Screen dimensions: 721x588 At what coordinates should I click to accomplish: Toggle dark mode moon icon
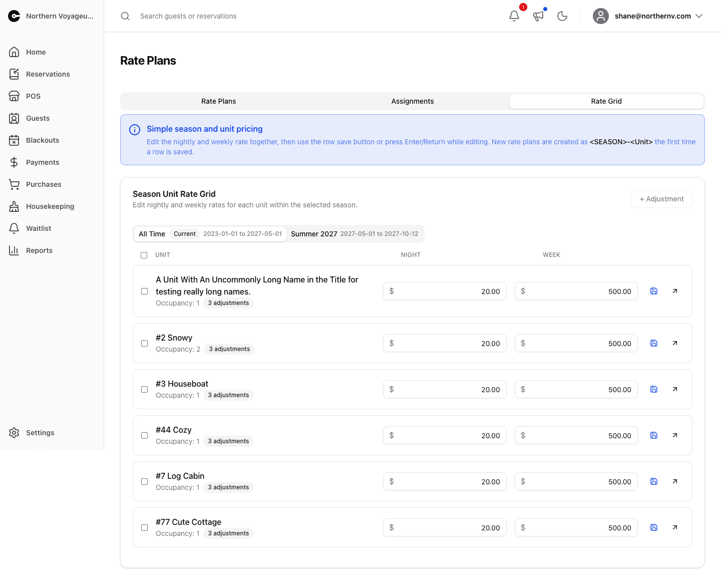pos(562,16)
